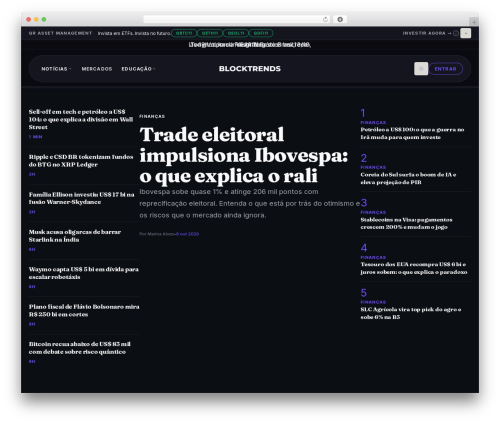Click the '1 MIN' timestamp under Sell-off story
This screenshot has width=500, height=423.
35,137
